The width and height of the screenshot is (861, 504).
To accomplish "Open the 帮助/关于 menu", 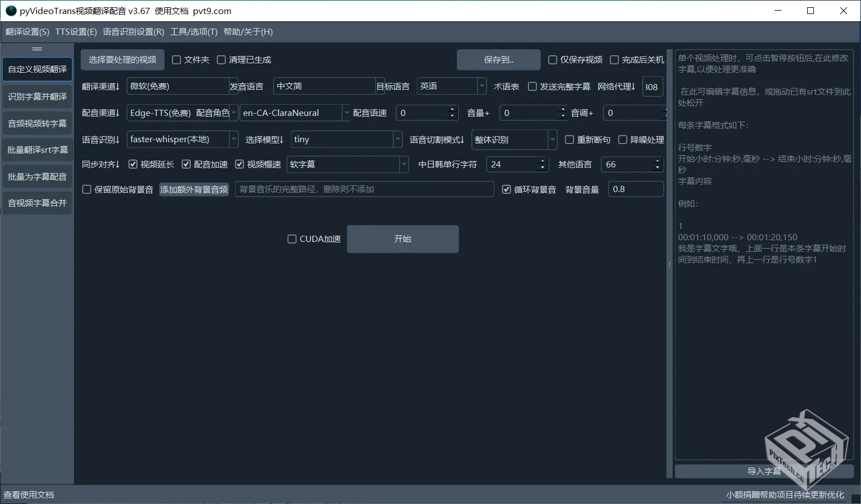I will click(x=248, y=32).
